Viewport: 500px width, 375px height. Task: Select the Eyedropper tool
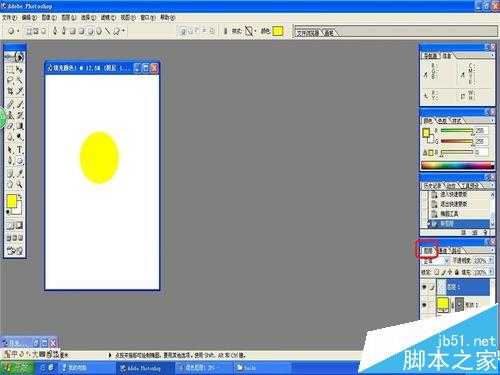20,173
